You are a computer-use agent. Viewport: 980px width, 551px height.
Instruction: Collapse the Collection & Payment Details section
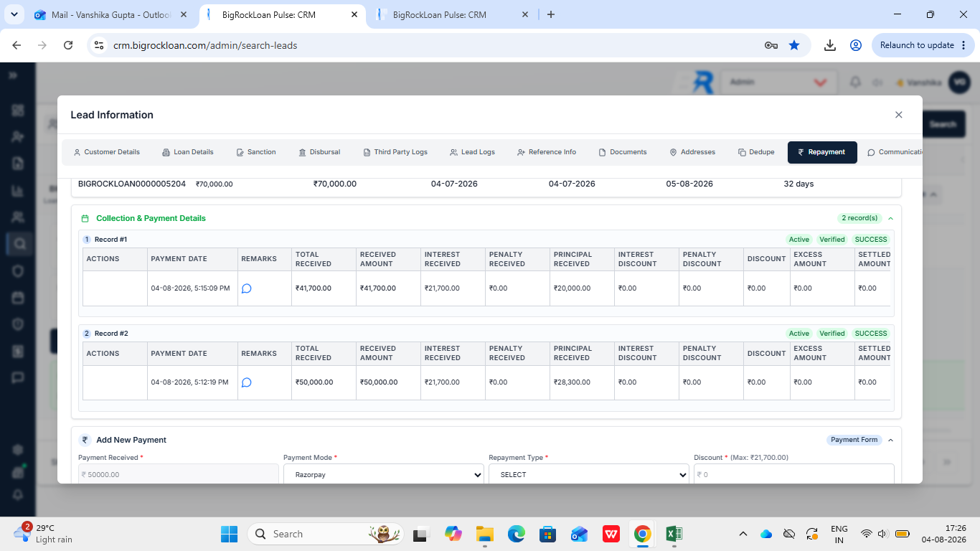pyautogui.click(x=890, y=218)
